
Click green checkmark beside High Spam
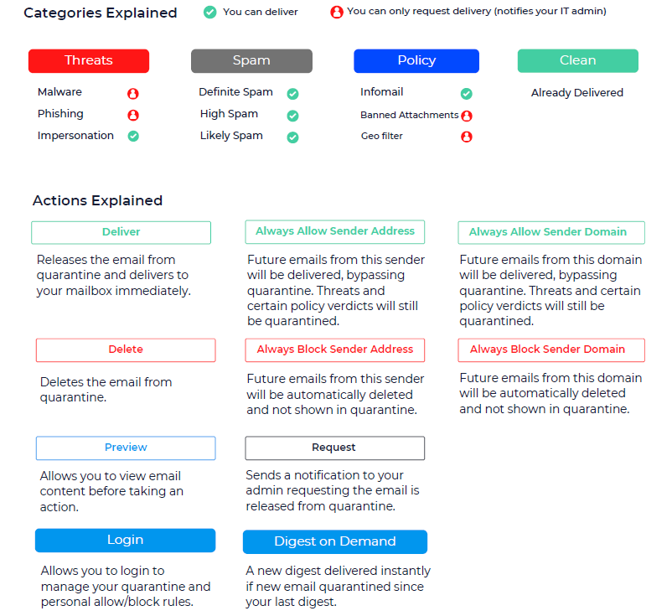tap(292, 116)
